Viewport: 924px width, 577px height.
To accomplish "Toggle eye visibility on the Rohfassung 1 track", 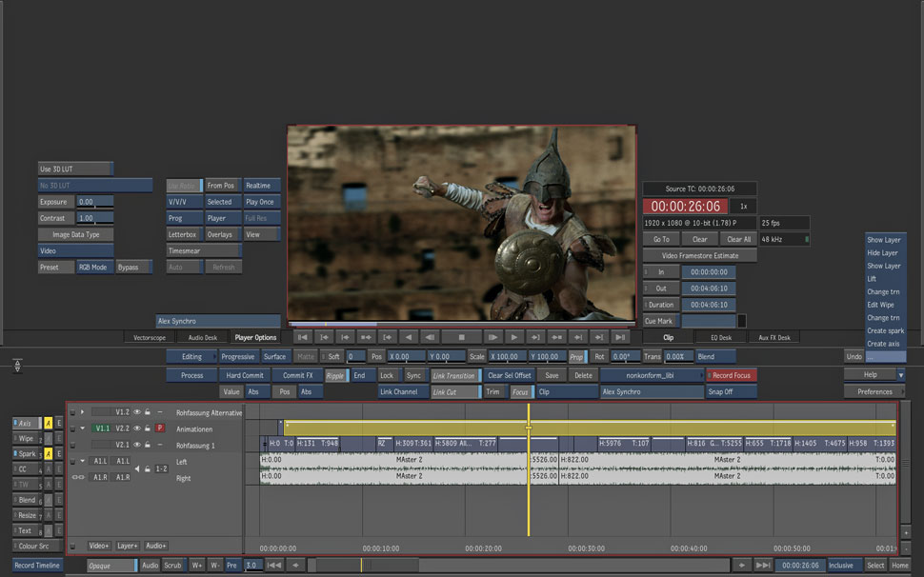I will click(137, 445).
